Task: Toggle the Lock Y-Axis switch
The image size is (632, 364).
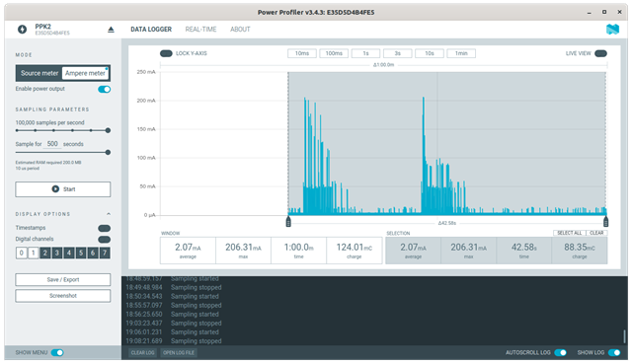Action: tap(166, 53)
